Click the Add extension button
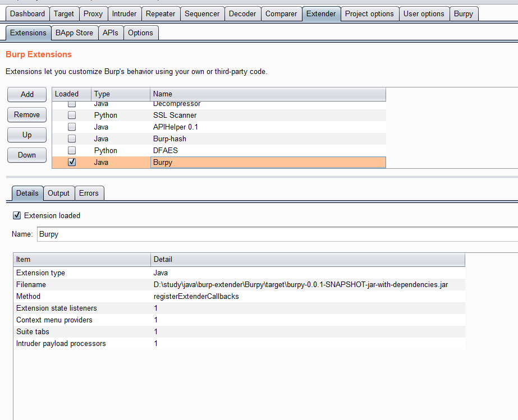 coord(27,94)
